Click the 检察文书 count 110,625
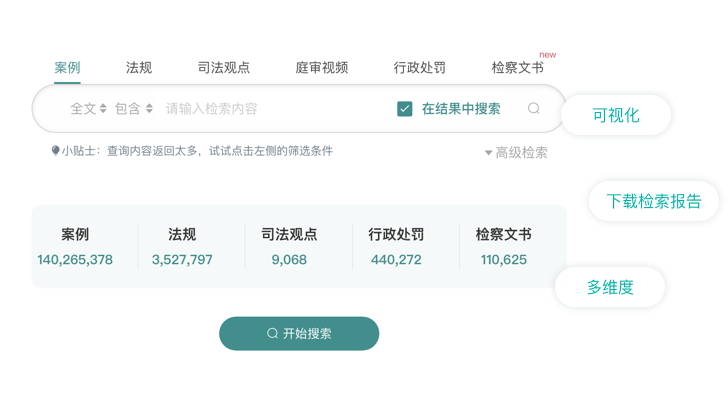The height and width of the screenshot is (401, 728). click(503, 260)
